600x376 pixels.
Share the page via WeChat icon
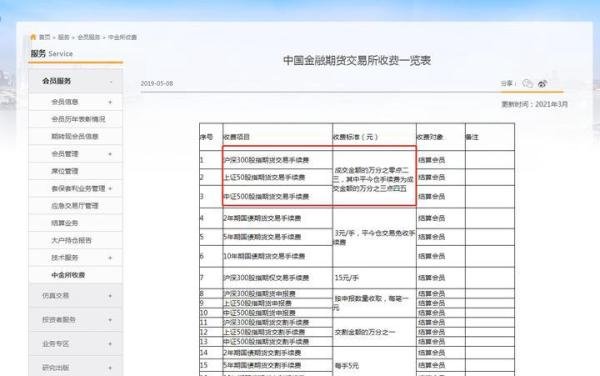(x=528, y=83)
